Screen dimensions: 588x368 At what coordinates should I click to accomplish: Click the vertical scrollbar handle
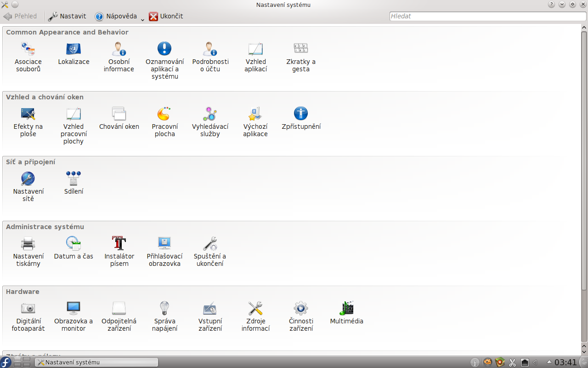tap(584, 161)
